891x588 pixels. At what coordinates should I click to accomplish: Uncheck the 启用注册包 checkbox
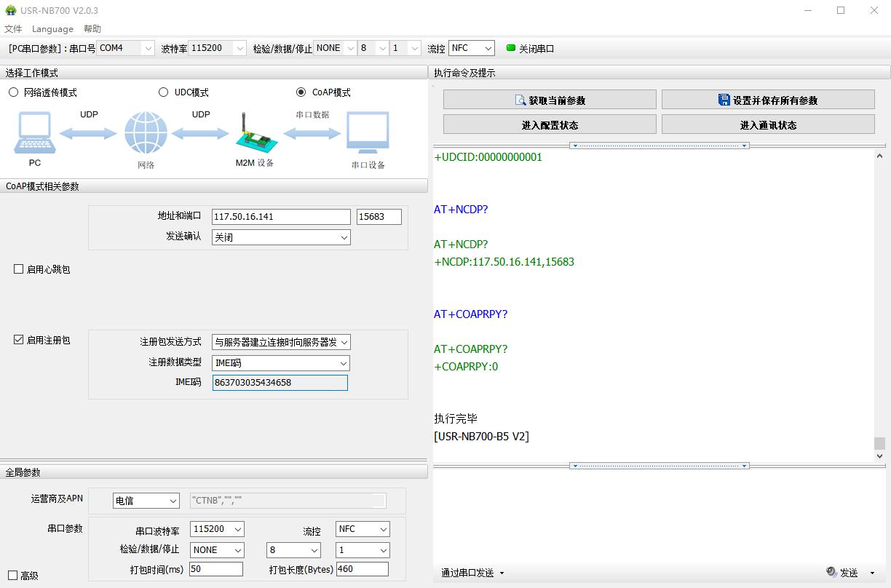click(x=19, y=340)
